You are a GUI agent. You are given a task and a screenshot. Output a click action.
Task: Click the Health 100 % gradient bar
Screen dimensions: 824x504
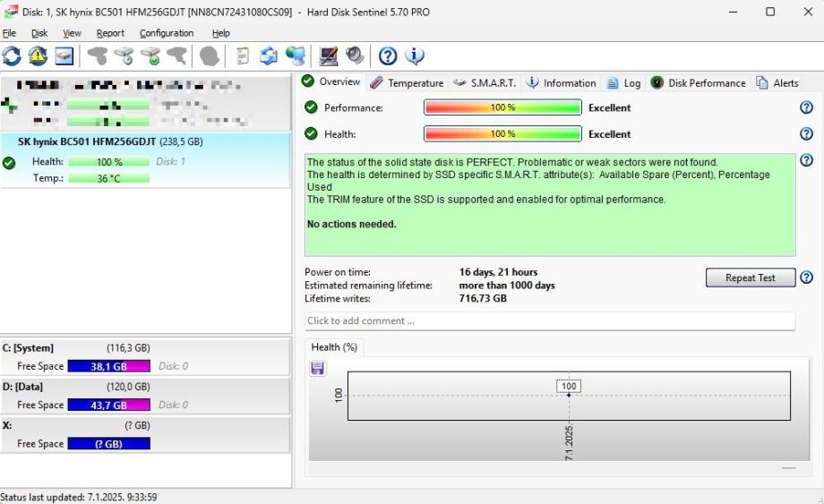click(x=502, y=134)
